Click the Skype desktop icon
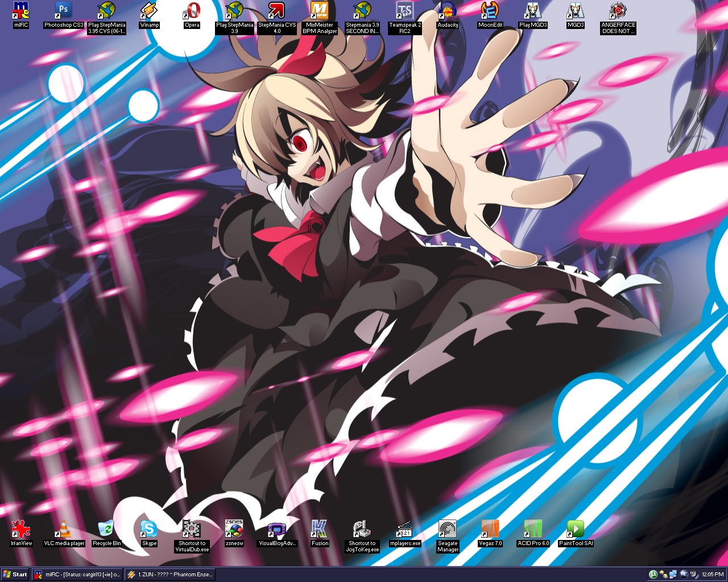Screen dimensions: 728x582 click(149, 529)
